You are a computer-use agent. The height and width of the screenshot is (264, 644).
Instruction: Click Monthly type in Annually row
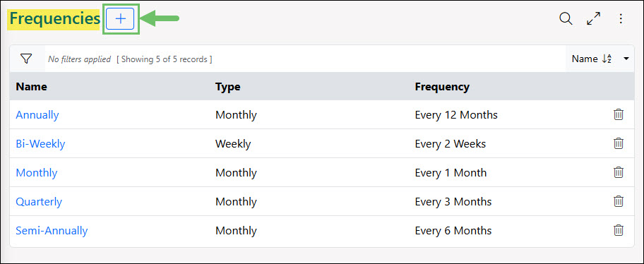[x=236, y=114]
